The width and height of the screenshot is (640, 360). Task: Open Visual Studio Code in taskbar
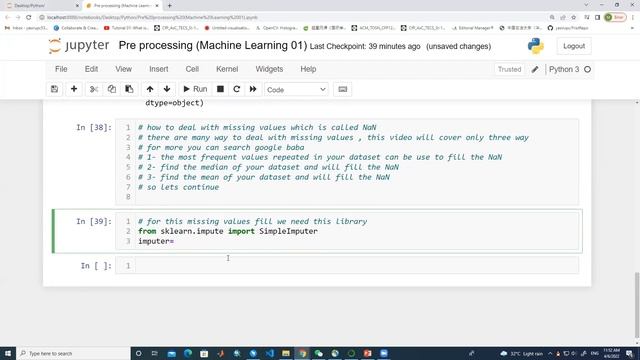(270, 353)
